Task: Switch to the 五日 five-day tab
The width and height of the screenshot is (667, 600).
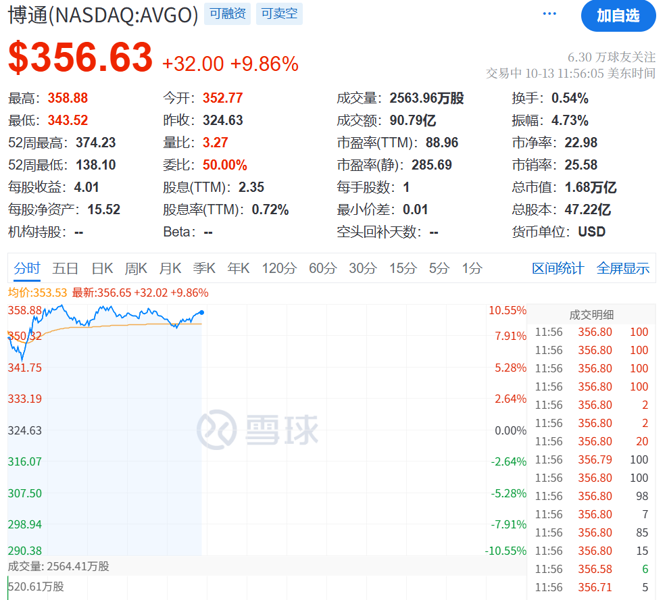Action: pyautogui.click(x=66, y=268)
